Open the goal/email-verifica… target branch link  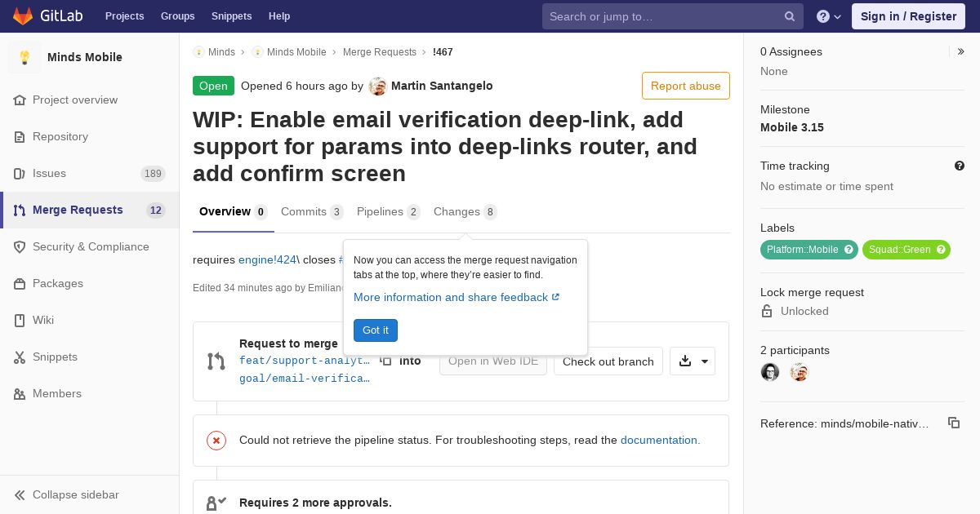point(305,378)
